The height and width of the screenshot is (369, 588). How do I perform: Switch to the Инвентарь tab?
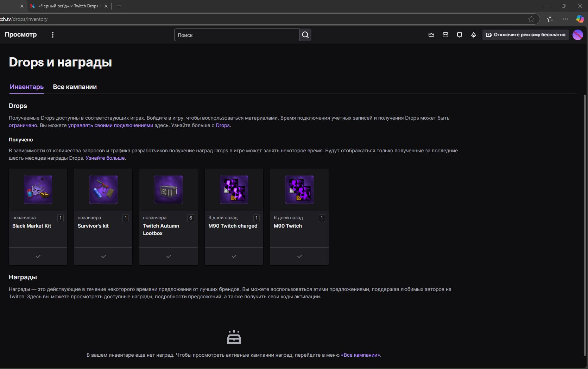[x=27, y=87]
